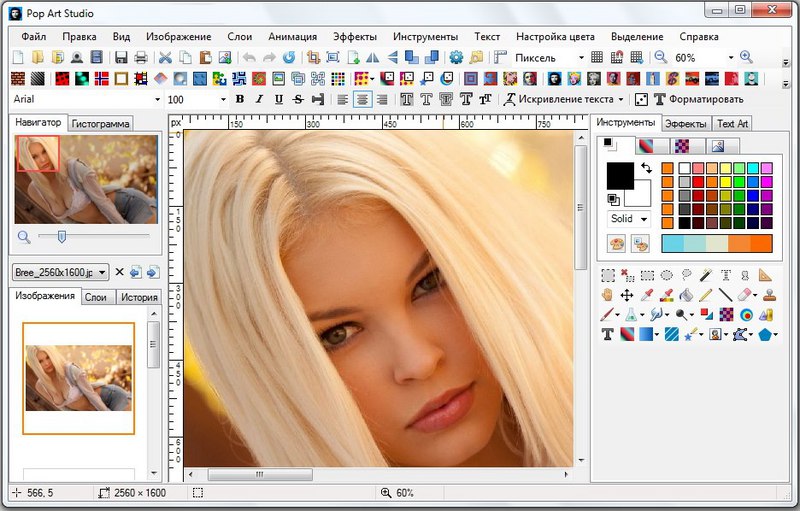The height and width of the screenshot is (511, 800).
Task: Print the image using the printer icon
Action: pos(141,57)
